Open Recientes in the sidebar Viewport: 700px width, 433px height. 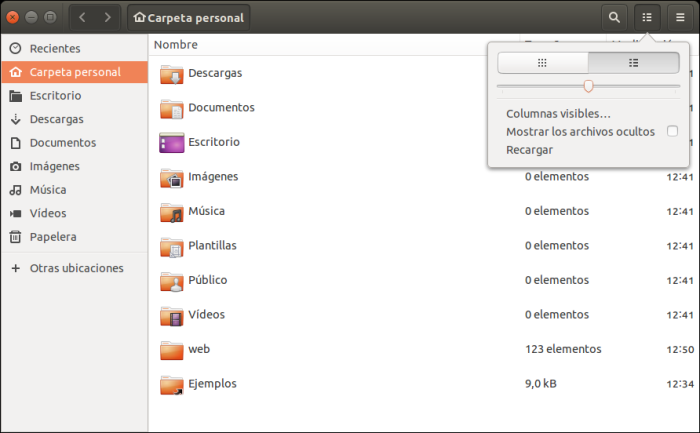55,48
